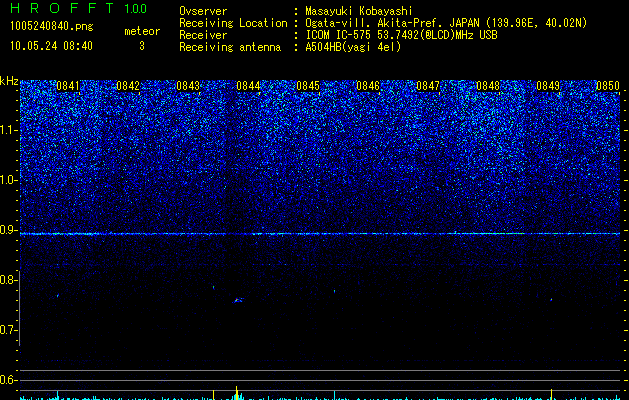Click the 0841 time marker
Image resolution: width=629 pixels, height=400 pixels.
(68, 86)
